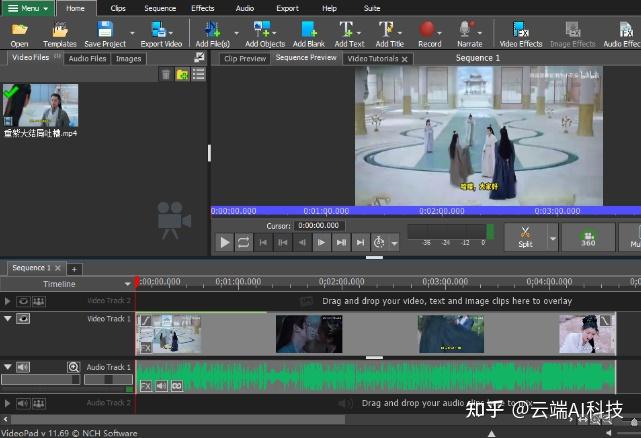The image size is (641, 438).
Task: Open the Menu dropdown
Action: pos(28,8)
